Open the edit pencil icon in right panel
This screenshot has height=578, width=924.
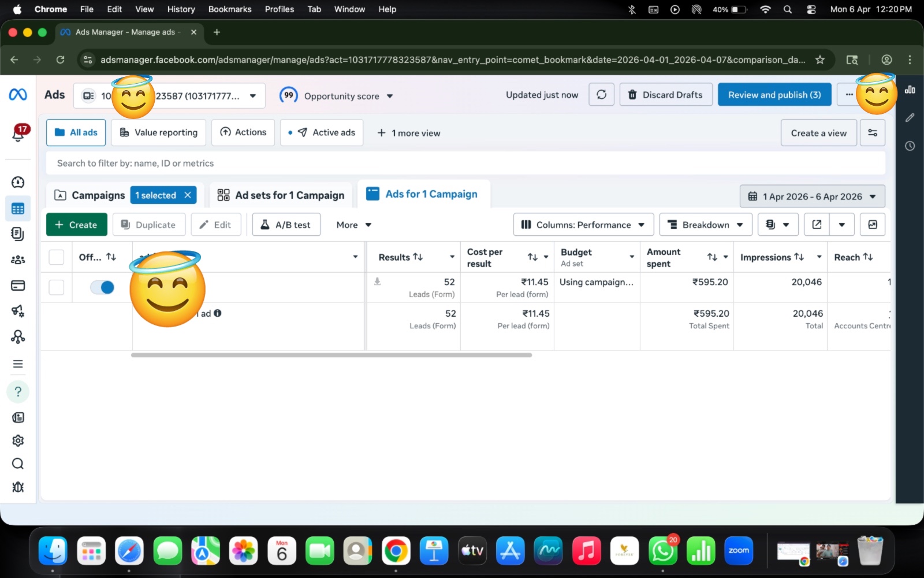910,118
